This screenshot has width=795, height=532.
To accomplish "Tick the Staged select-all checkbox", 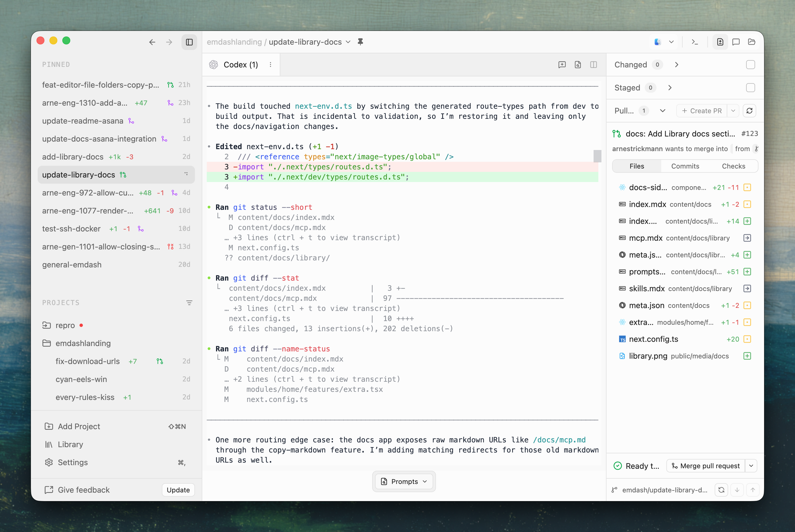I will (751, 88).
